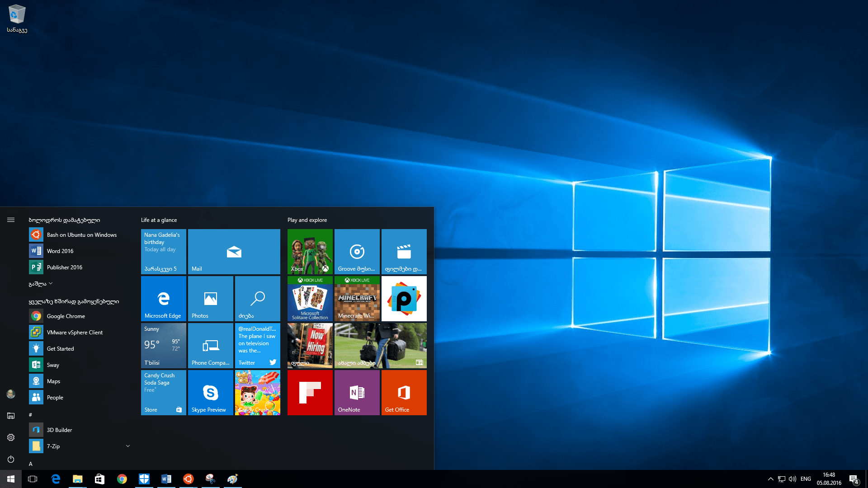868x488 pixels.
Task: Launch the Xbox app tile
Action: [x=310, y=251]
